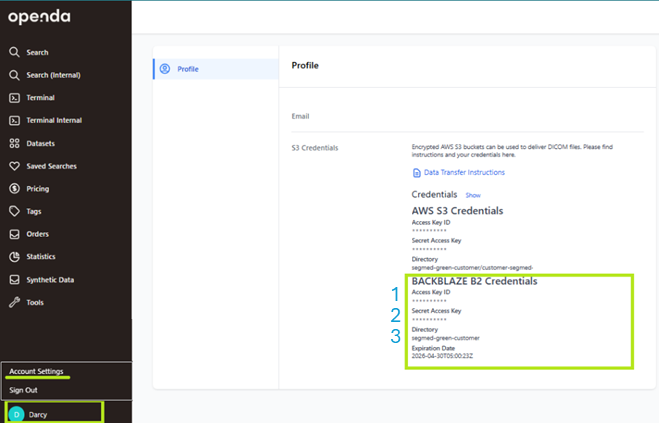Open the Pricing page
The image size is (659, 423).
pos(37,189)
